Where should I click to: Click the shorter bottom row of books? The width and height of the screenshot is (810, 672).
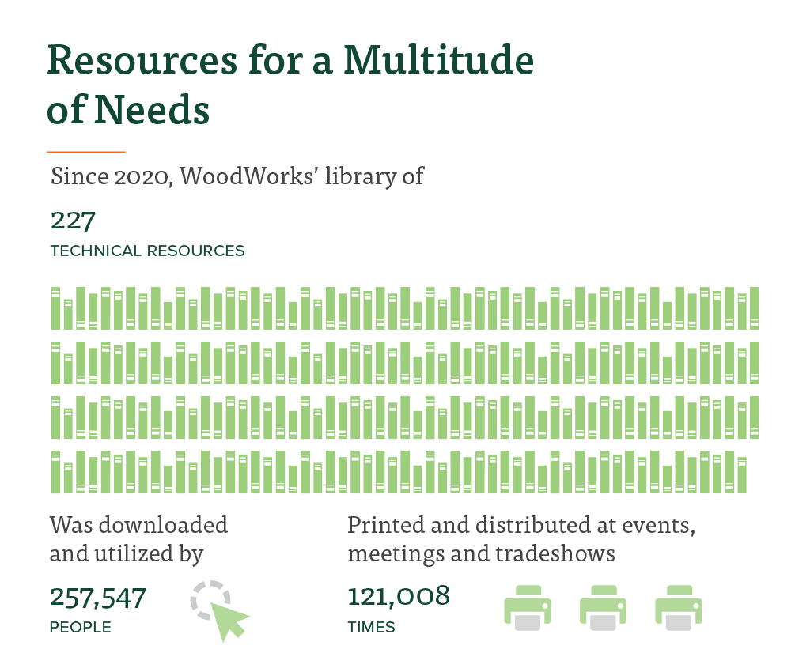click(x=399, y=472)
